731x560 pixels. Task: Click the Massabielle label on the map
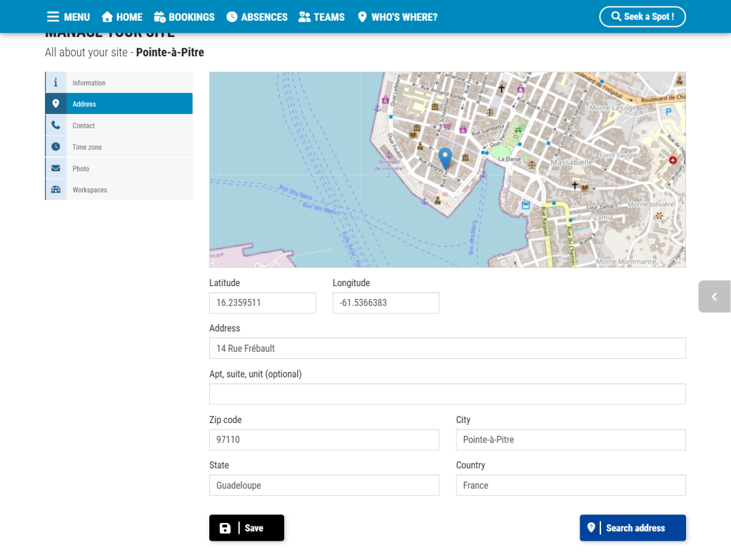click(x=572, y=162)
